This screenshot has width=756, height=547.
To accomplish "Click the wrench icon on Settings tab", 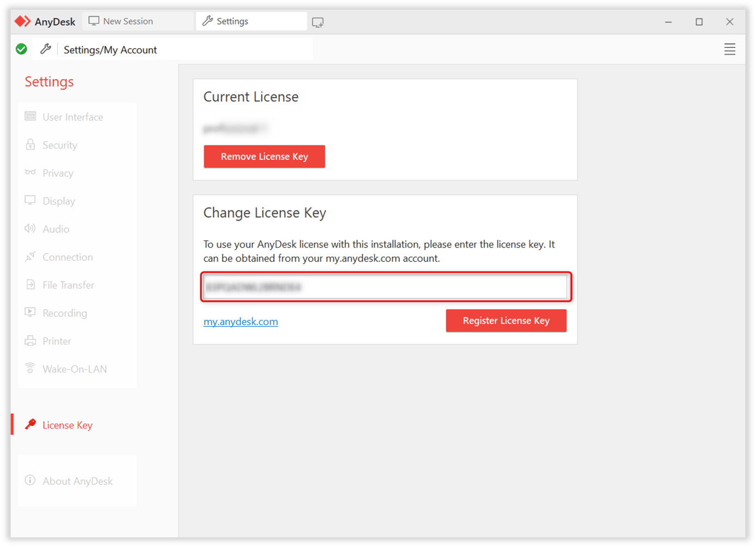I will pos(208,21).
